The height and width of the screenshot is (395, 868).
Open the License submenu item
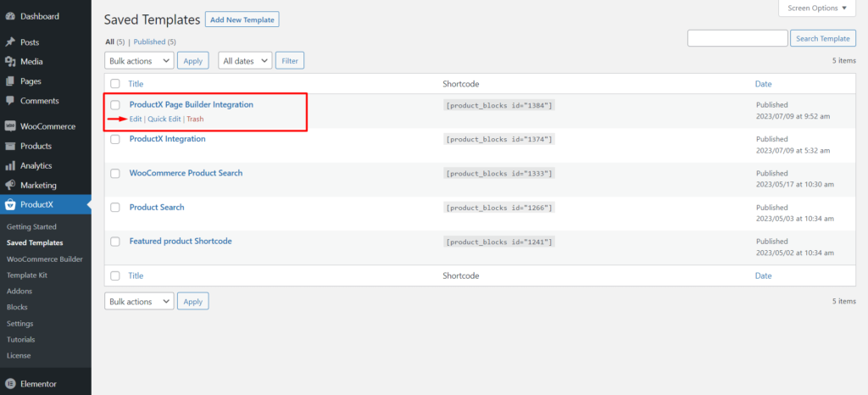coord(19,356)
